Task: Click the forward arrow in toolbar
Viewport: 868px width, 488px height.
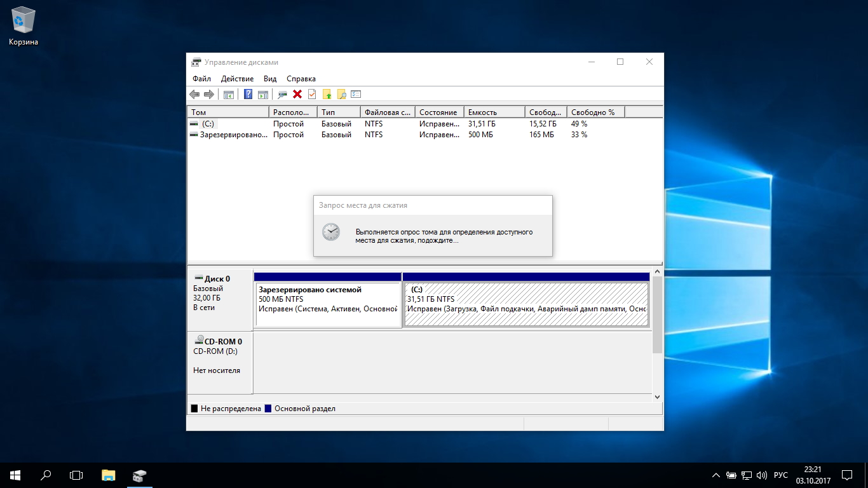Action: point(208,95)
